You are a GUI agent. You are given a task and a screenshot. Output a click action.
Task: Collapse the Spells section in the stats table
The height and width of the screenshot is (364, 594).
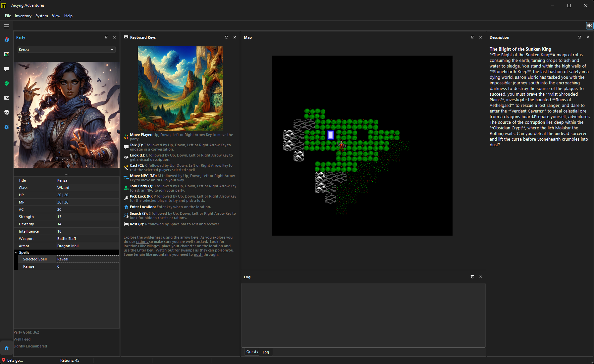pos(16,252)
